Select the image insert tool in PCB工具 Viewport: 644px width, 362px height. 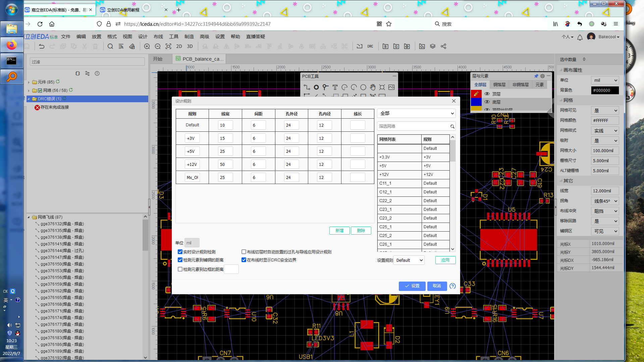(x=391, y=87)
